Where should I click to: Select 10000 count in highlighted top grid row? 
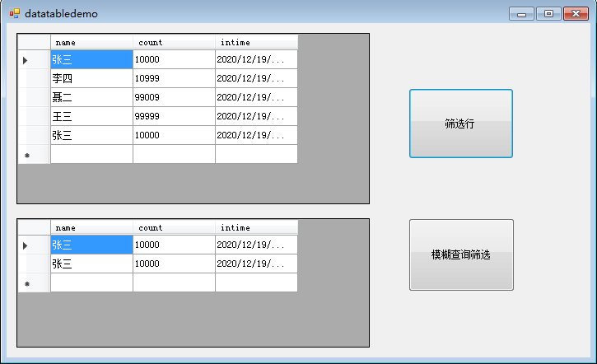click(x=174, y=59)
